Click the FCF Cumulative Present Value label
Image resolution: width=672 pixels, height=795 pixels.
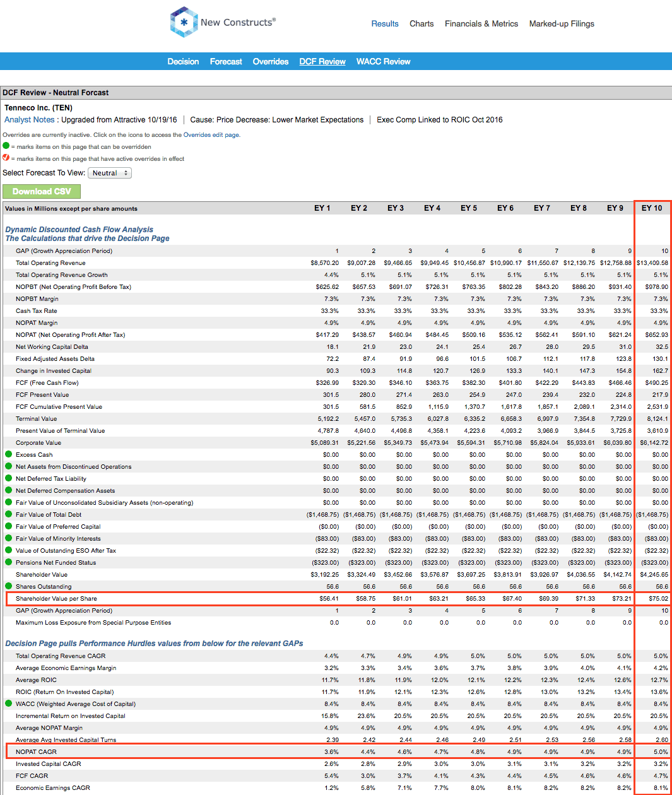pos(59,407)
